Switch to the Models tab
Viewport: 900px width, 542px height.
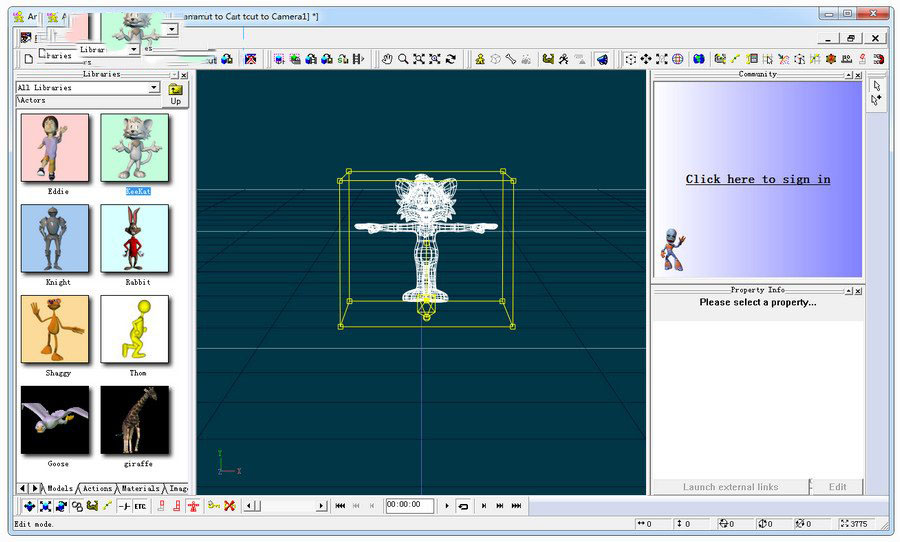tap(60, 488)
